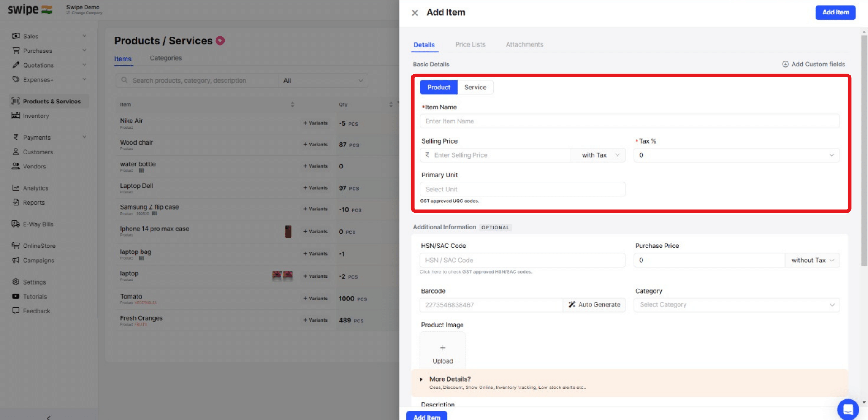Open the Select Category dropdown
Screen dimensions: 868x420
(736, 304)
